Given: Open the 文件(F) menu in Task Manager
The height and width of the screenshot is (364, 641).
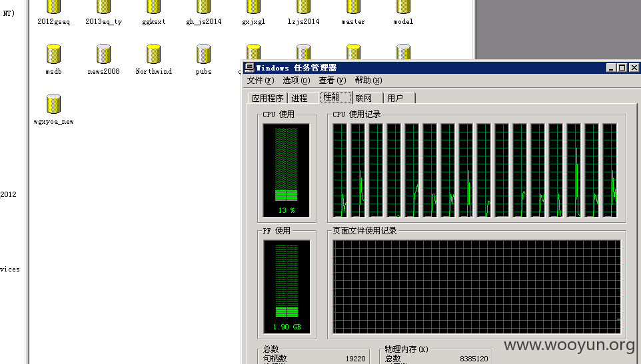Looking at the screenshot, I should (x=261, y=81).
